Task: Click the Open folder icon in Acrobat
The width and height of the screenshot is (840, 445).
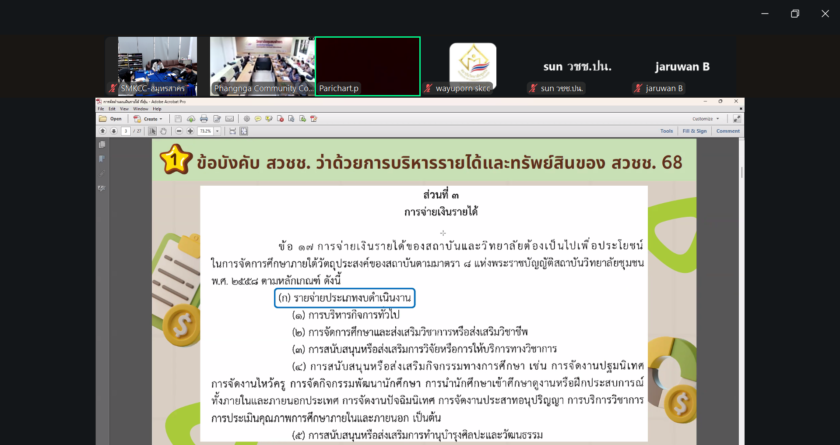Action: [105, 118]
